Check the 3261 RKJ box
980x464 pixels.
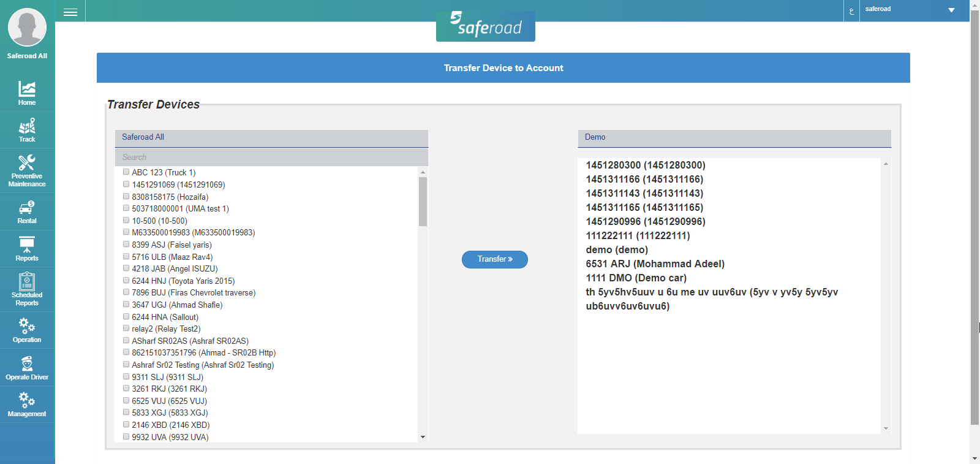point(126,388)
